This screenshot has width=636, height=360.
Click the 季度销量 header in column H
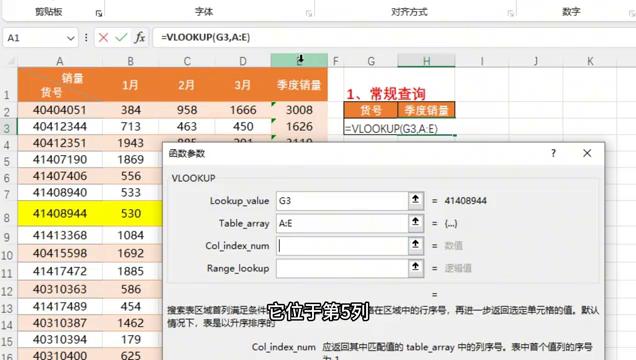tap(426, 110)
